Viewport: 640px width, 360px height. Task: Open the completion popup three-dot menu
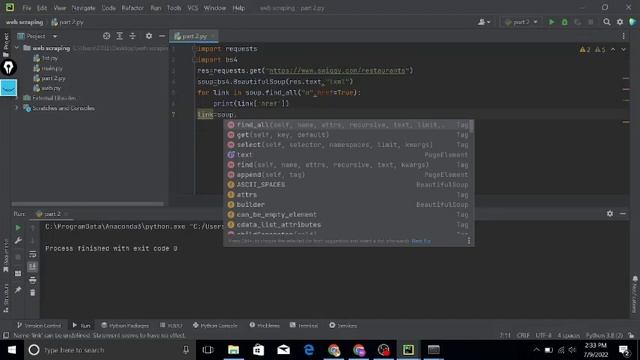[x=469, y=241]
